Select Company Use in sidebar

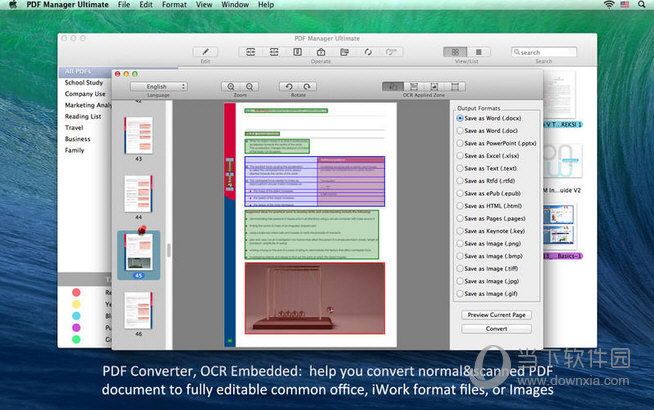coord(85,94)
